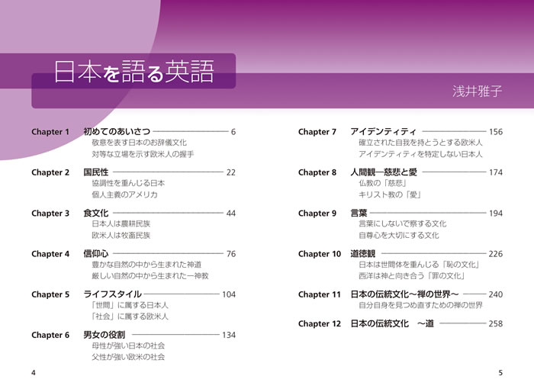Open 言葉 chapter title
The height and width of the screenshot is (392, 534).
[x=359, y=213]
